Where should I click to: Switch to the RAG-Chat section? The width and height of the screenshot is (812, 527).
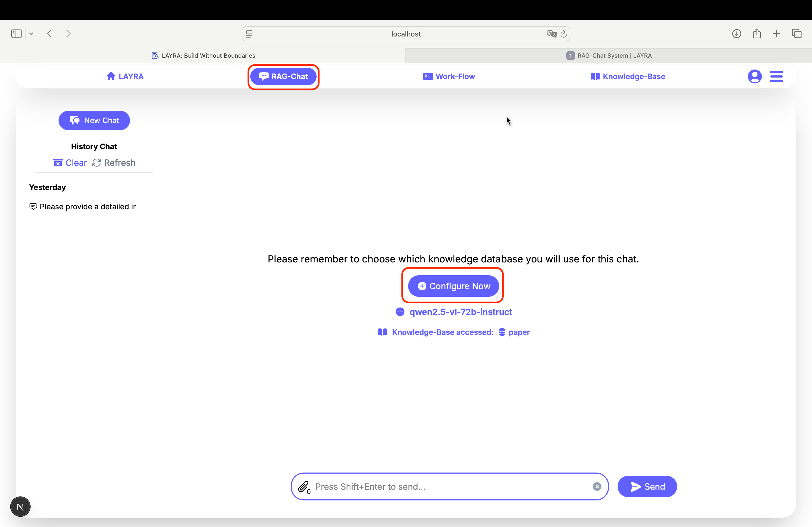(x=283, y=76)
